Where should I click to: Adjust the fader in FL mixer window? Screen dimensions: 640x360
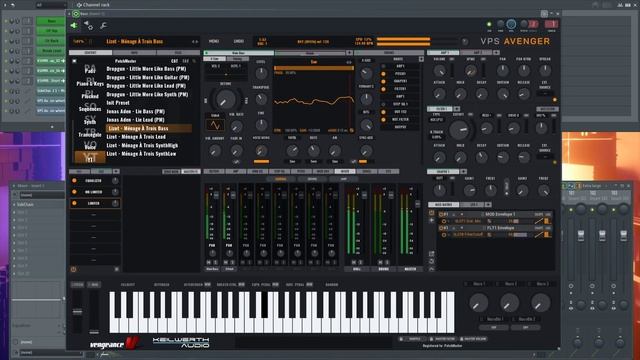[x=580, y=235]
